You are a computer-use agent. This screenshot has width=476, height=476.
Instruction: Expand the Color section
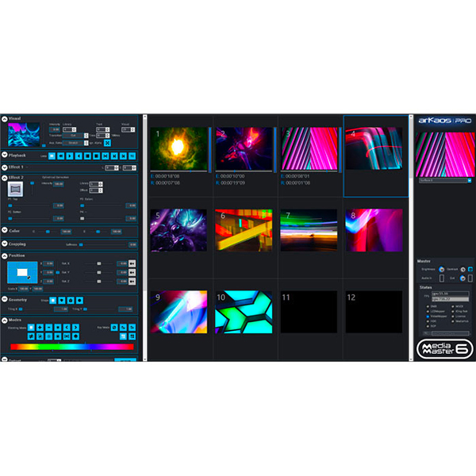[5, 230]
